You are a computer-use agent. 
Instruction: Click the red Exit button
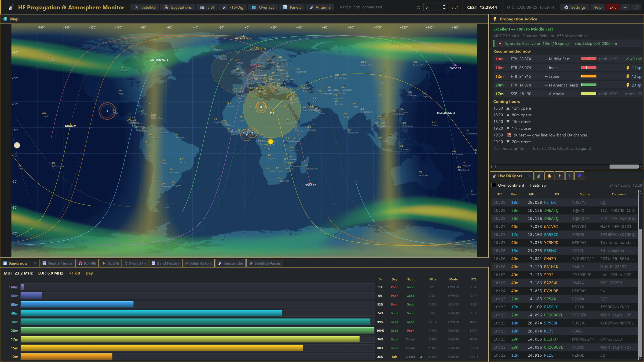pyautogui.click(x=613, y=7)
